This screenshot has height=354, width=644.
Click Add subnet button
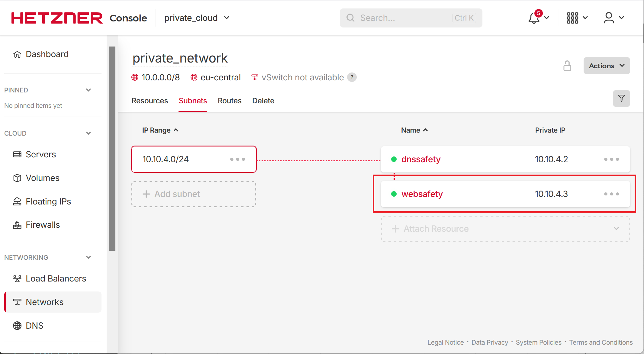pyautogui.click(x=194, y=194)
